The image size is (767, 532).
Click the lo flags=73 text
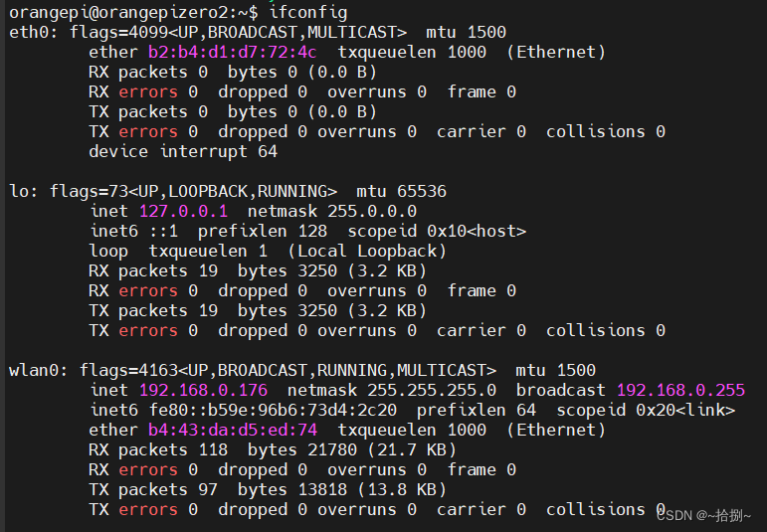tap(89, 191)
